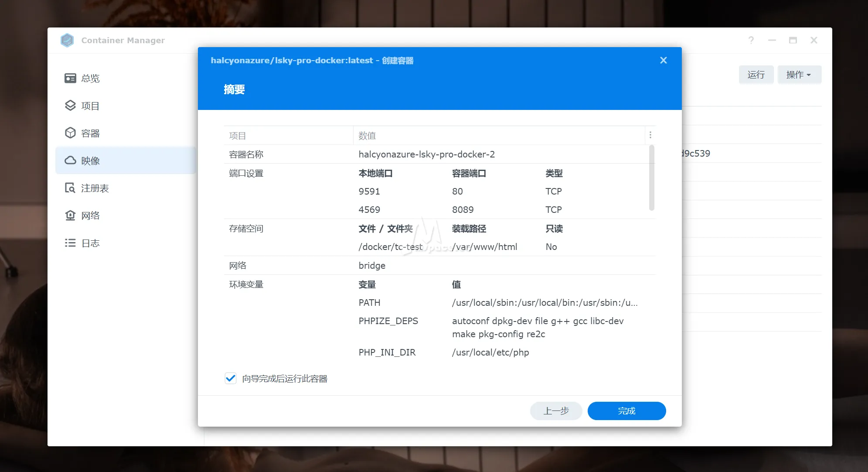Open the 映像 menu item
This screenshot has width=868, height=472.
(x=126, y=161)
